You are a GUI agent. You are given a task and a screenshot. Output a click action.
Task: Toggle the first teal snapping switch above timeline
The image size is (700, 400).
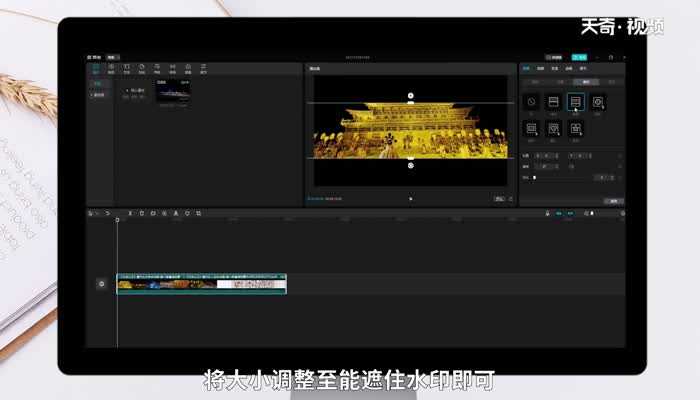[558, 213]
